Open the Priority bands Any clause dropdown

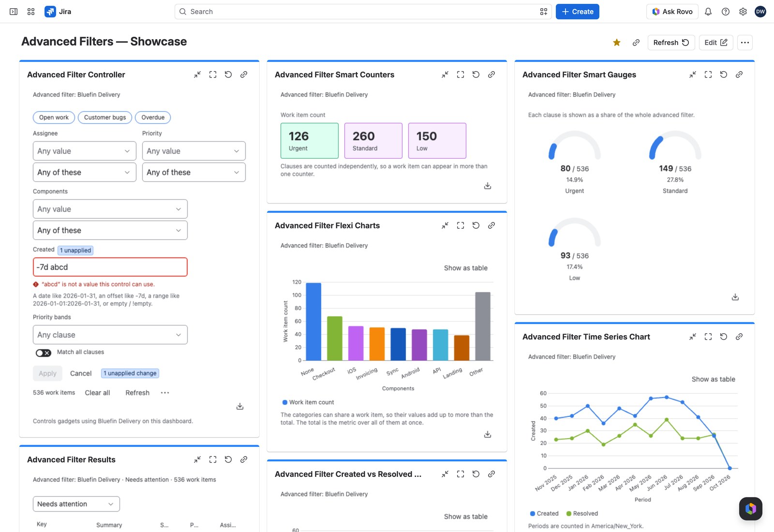pos(110,335)
